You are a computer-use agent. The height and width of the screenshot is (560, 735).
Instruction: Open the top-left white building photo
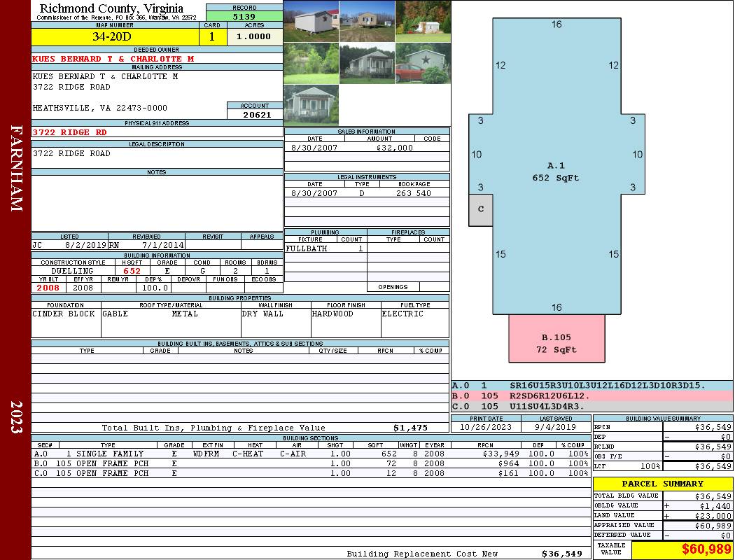pos(311,21)
